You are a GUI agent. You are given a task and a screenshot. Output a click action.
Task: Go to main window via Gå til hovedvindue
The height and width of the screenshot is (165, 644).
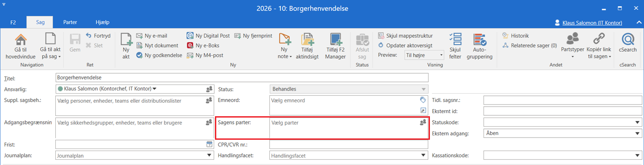[20, 46]
